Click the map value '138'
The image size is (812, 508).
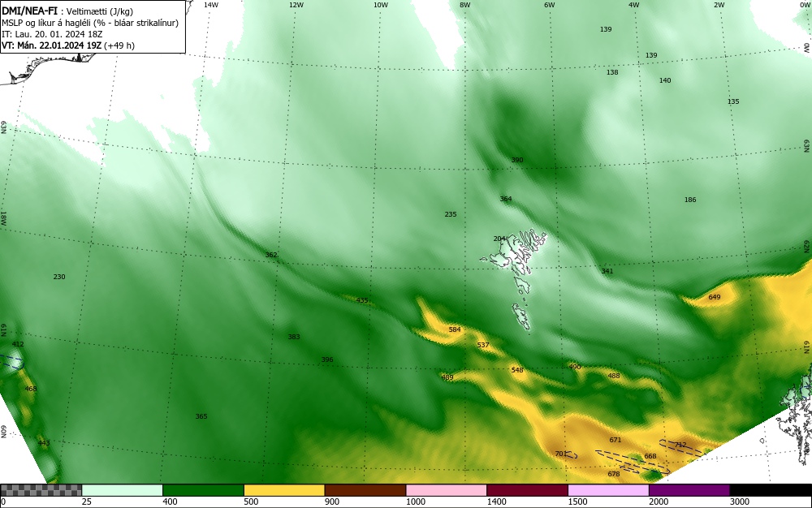click(x=612, y=72)
